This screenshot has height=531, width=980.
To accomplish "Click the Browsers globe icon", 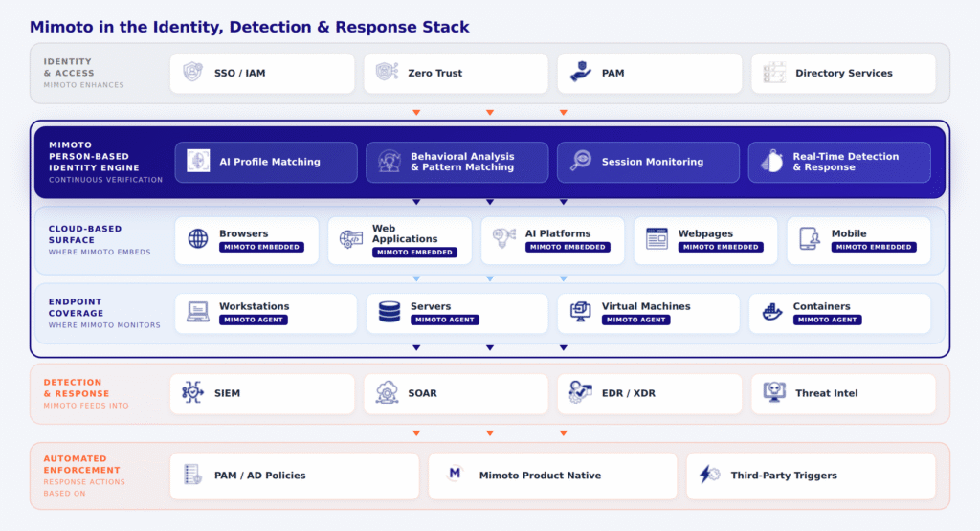I will pyautogui.click(x=198, y=239).
